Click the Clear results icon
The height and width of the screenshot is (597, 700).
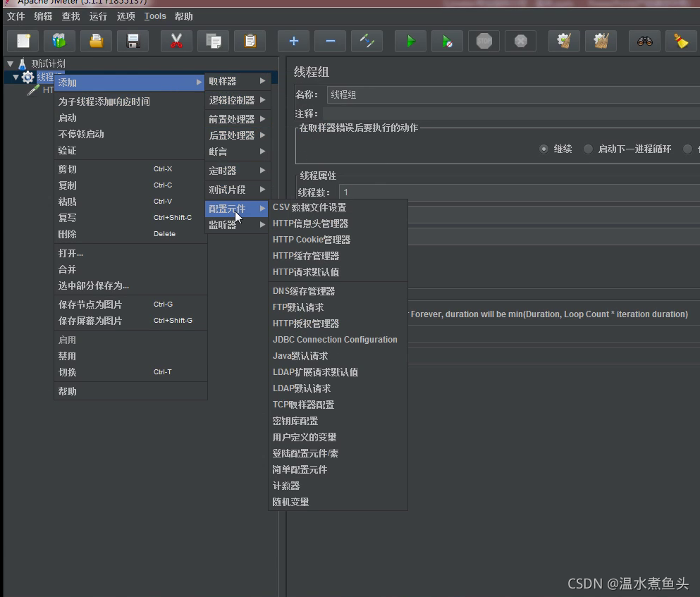click(x=564, y=41)
